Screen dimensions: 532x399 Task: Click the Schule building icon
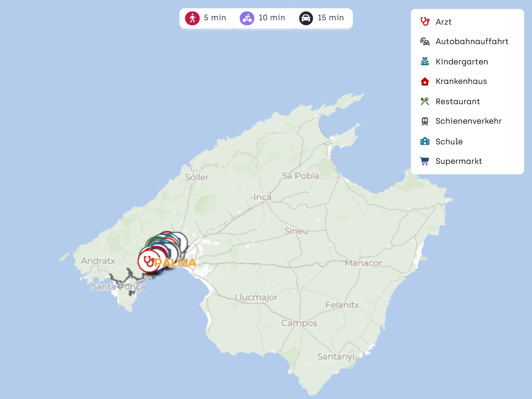point(425,141)
